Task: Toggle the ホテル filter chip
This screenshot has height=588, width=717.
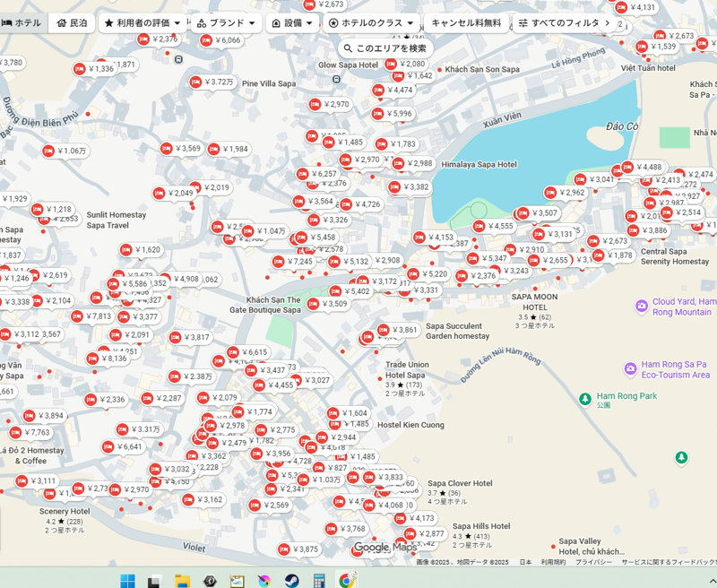Action: 22,22
